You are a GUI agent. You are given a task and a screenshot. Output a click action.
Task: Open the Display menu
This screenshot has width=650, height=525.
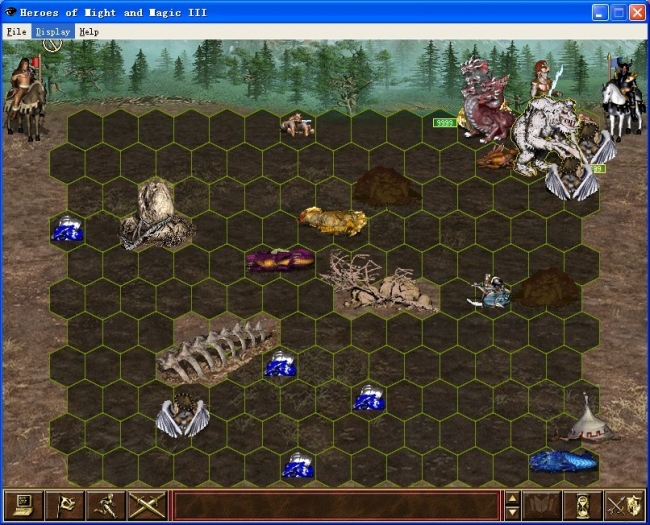click(53, 32)
